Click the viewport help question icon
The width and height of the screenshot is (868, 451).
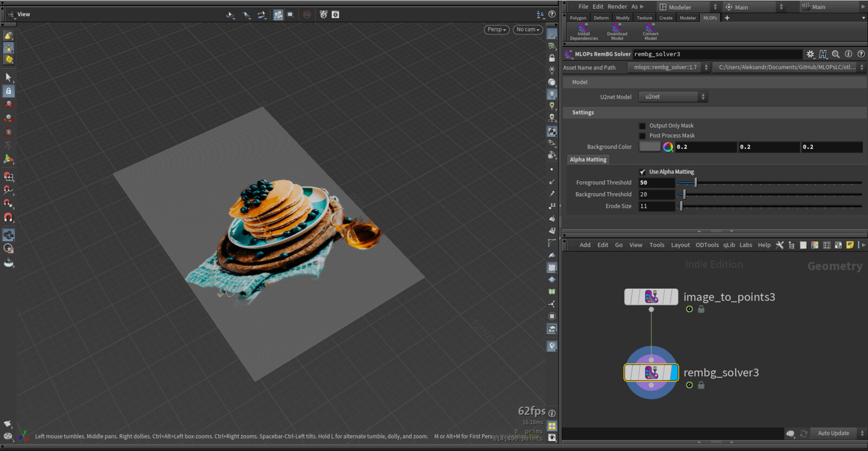click(552, 14)
